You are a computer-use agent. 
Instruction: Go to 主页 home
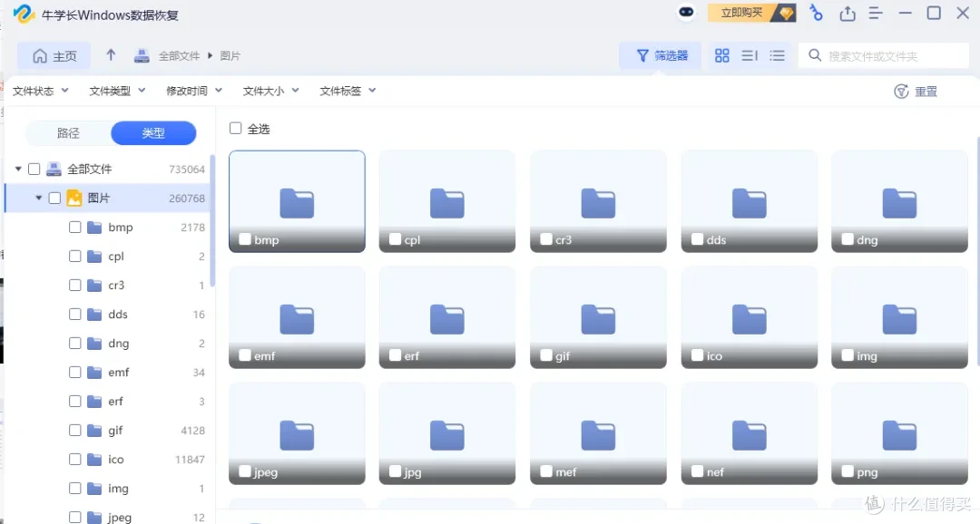coord(54,56)
